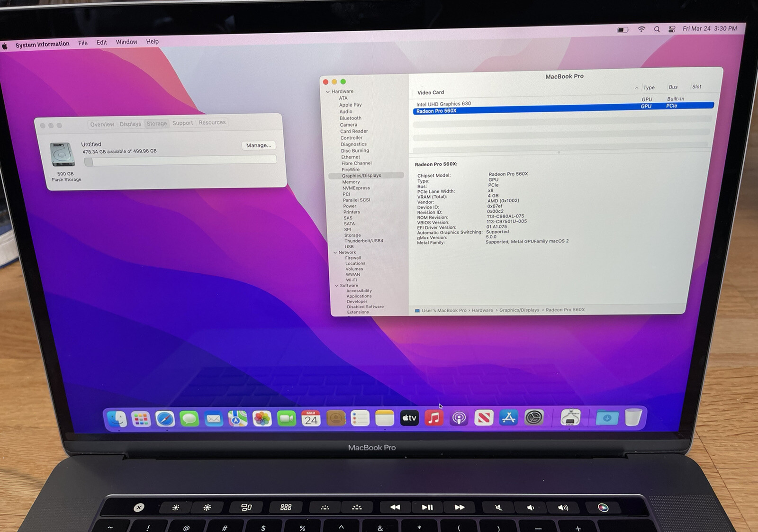Select Wi-Fi under Network

click(x=352, y=280)
